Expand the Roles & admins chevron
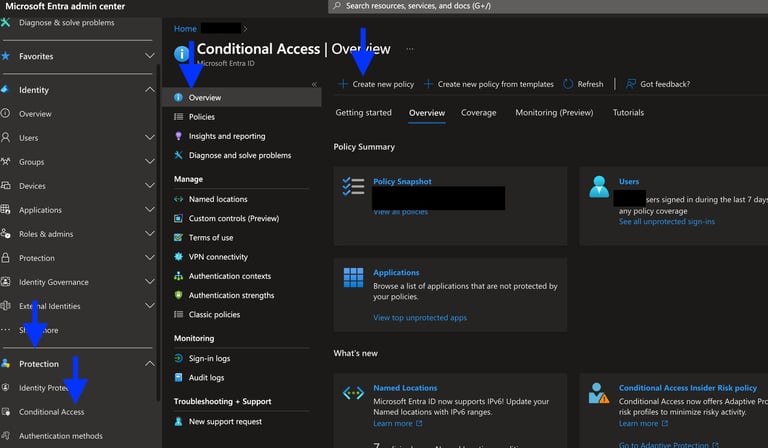768x448 pixels. click(x=149, y=234)
